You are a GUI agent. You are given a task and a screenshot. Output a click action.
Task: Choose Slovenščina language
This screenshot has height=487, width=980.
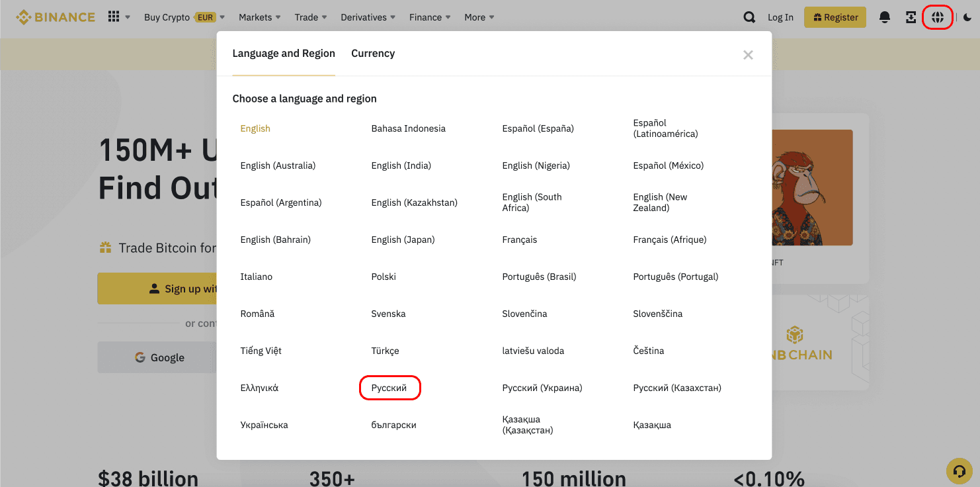(658, 314)
